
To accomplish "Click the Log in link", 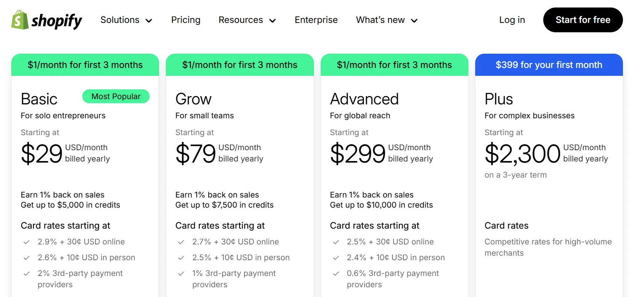I will pos(512,20).
